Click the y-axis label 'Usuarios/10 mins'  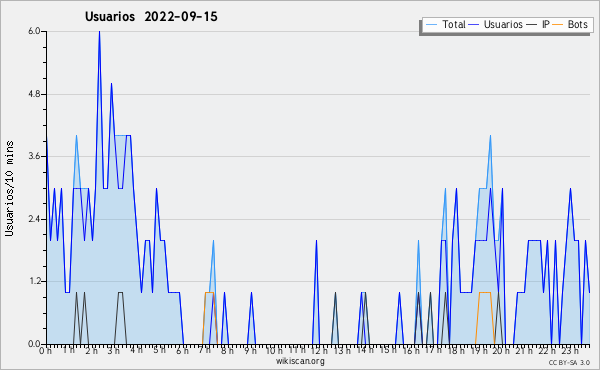pos(9,188)
